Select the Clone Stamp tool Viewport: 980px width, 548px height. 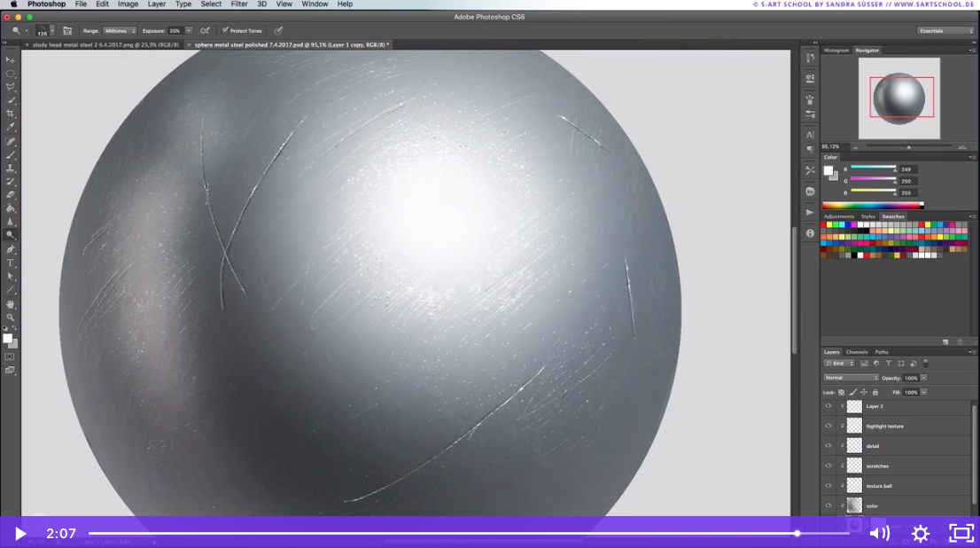pyautogui.click(x=11, y=168)
